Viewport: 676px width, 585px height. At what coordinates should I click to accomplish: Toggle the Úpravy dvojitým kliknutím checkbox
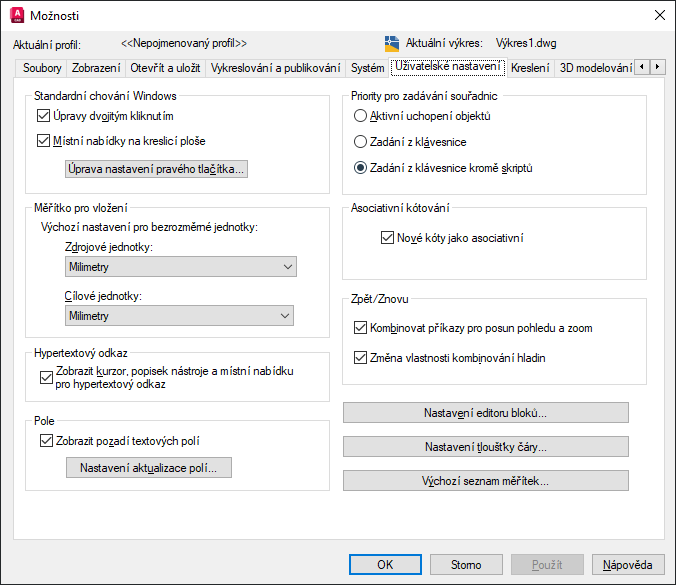pos(43,116)
